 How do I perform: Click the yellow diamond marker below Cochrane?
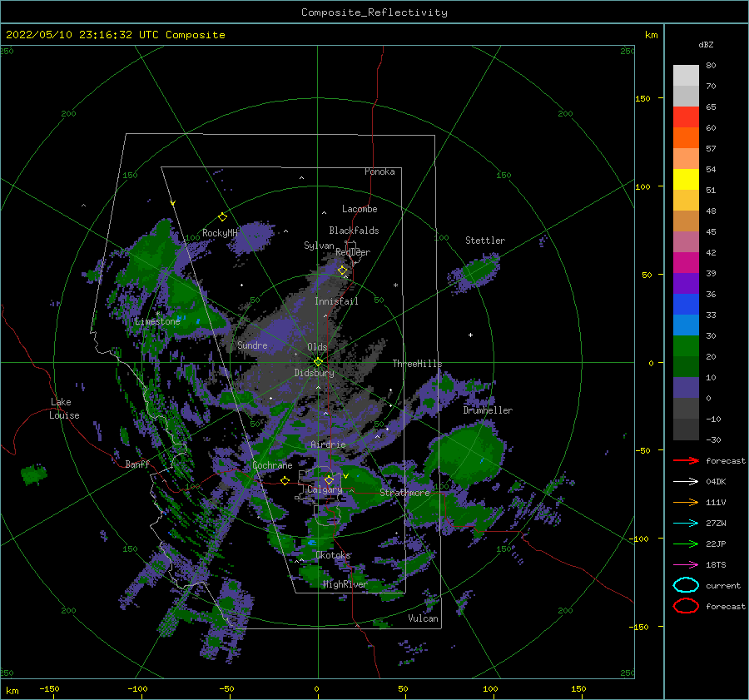285,480
